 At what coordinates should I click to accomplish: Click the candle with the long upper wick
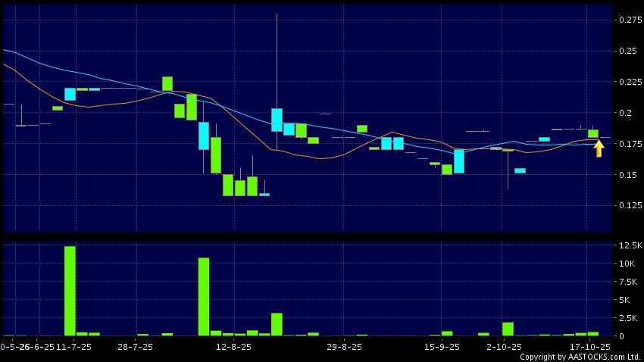[277, 119]
